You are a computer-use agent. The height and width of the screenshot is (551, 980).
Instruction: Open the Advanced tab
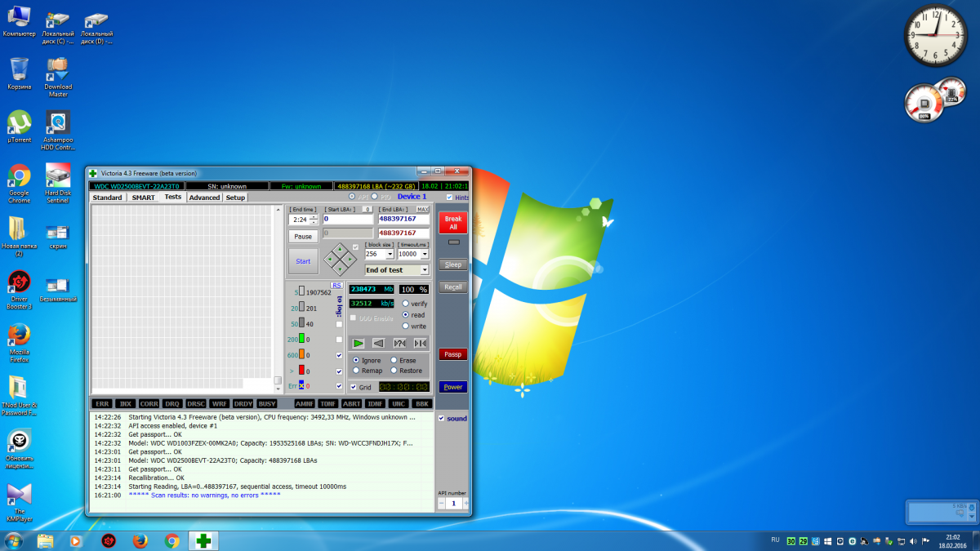(204, 198)
